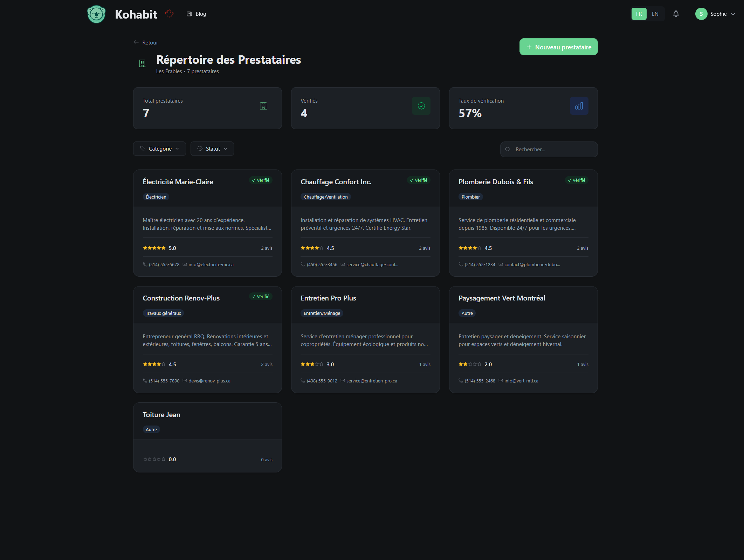Click the green check icon on Vérifiés card
The height and width of the screenshot is (560, 744).
click(421, 105)
